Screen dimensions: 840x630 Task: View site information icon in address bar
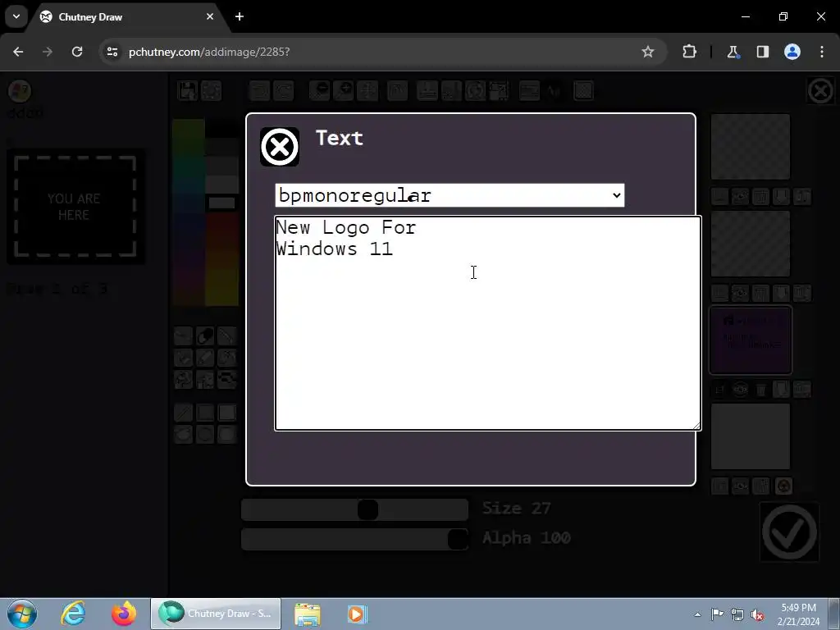[112, 52]
